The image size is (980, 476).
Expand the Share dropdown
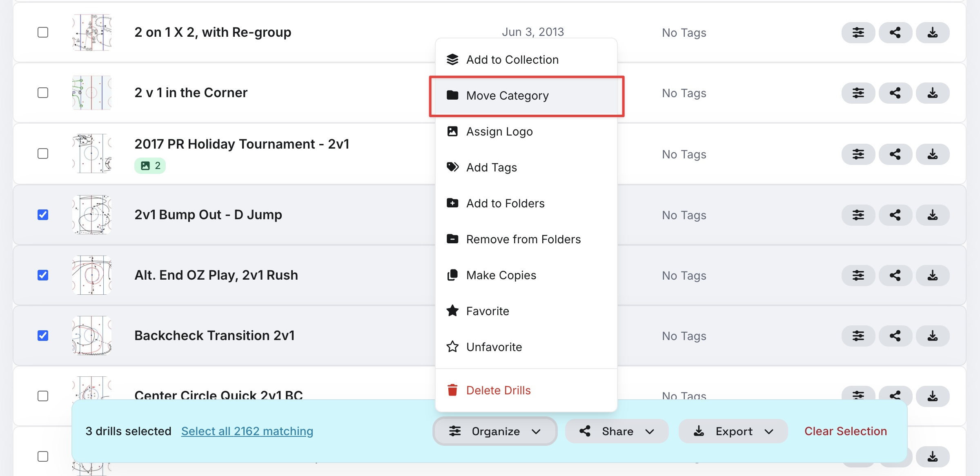point(617,431)
